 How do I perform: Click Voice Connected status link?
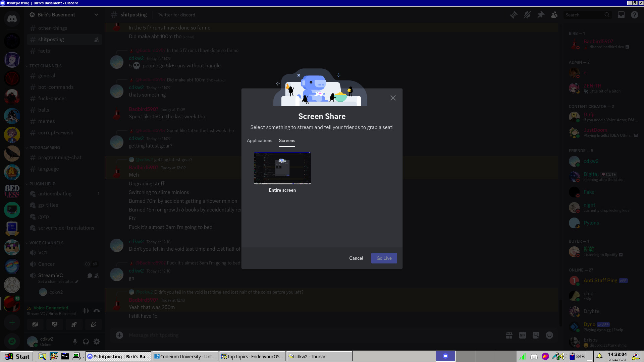51,308
